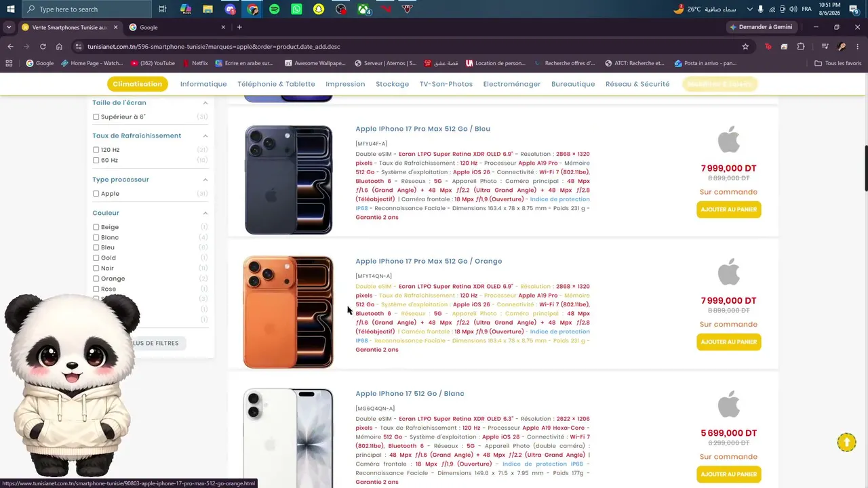
Task: Collapse the Couleur filter section
Action: click(x=205, y=213)
